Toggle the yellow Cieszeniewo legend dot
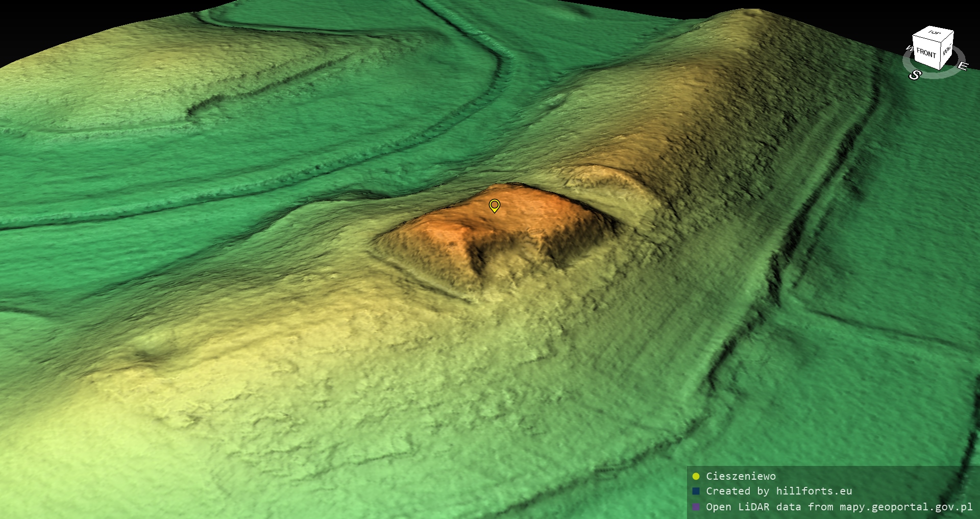The height and width of the screenshot is (519, 980). click(x=696, y=476)
